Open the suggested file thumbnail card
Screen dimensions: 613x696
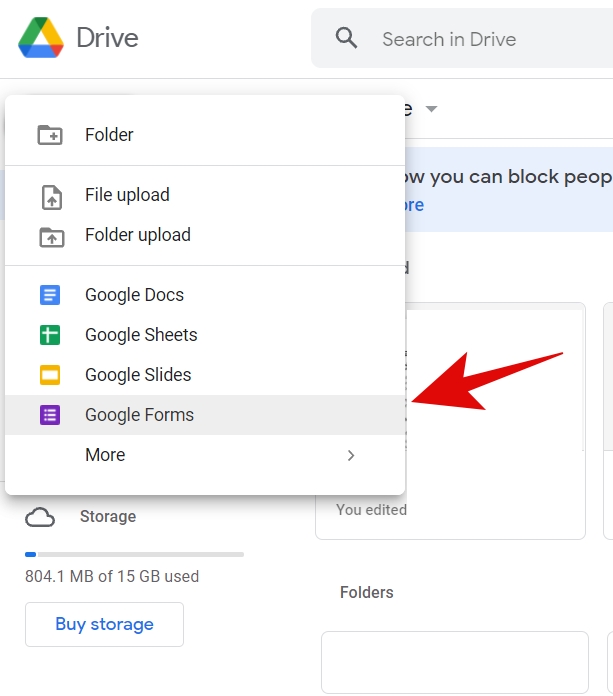point(495,421)
